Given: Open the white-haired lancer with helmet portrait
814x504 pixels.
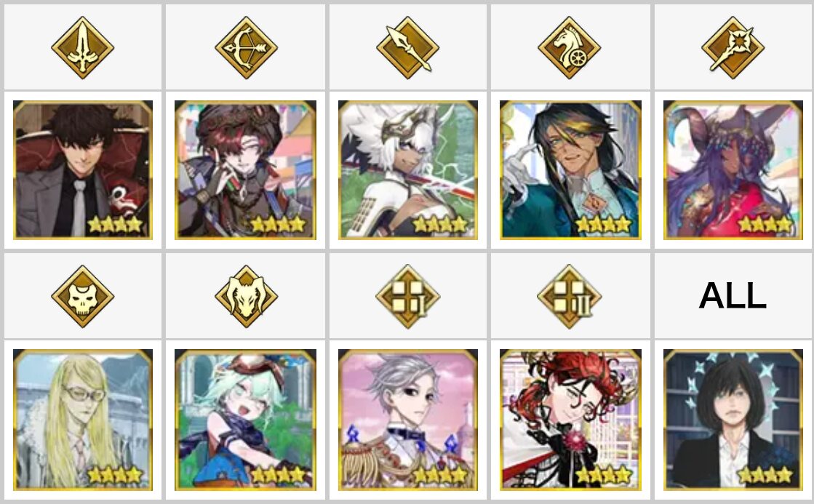Looking at the screenshot, I should tap(408, 169).
